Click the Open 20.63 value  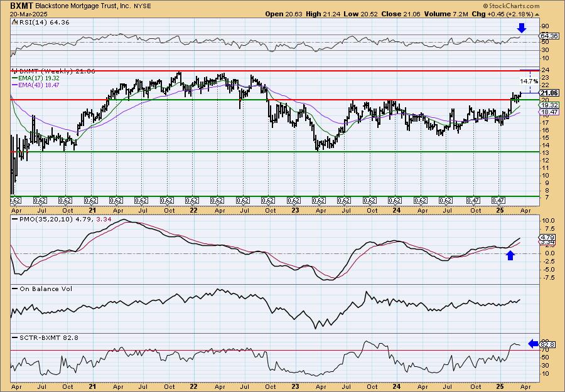pyautogui.click(x=284, y=14)
